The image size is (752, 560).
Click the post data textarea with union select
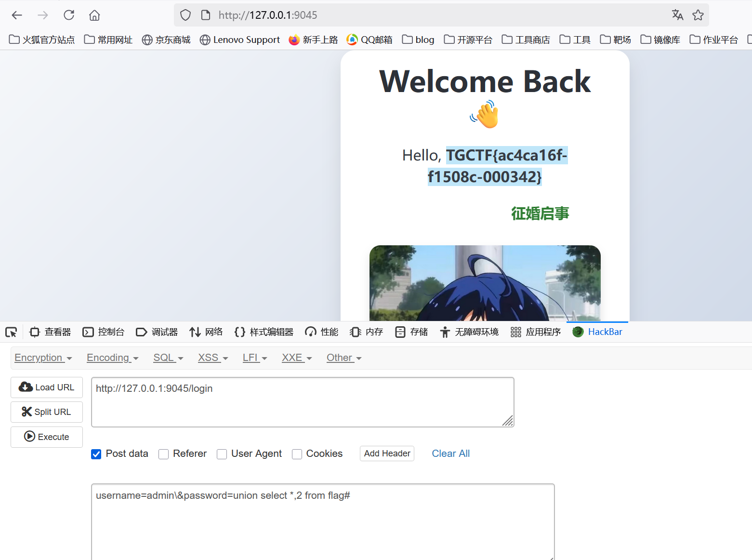323,522
